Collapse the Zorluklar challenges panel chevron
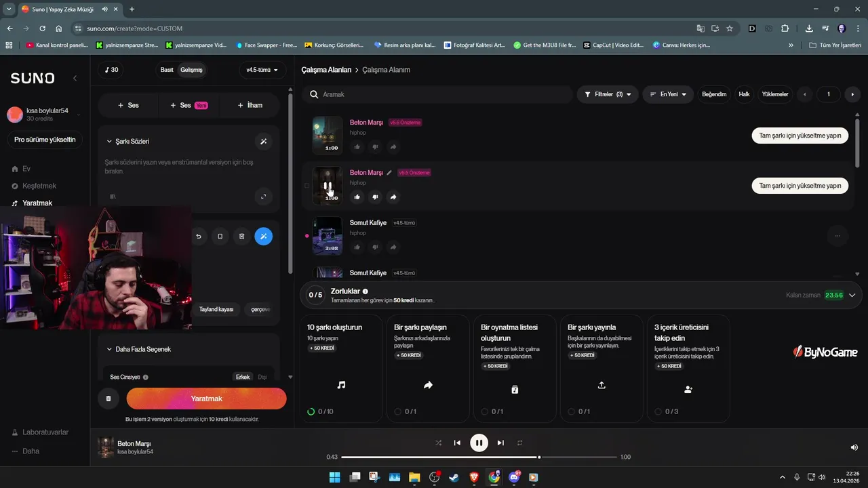868x488 pixels. pos(852,296)
